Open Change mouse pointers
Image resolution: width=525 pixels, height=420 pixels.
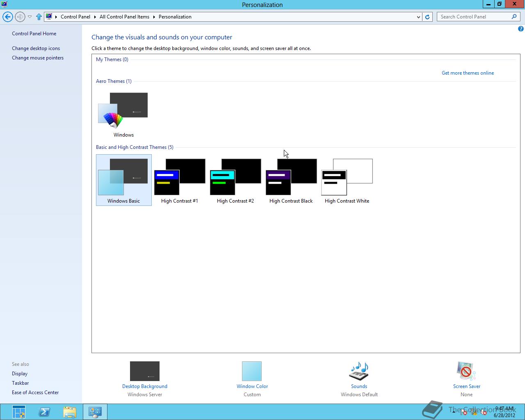(38, 58)
